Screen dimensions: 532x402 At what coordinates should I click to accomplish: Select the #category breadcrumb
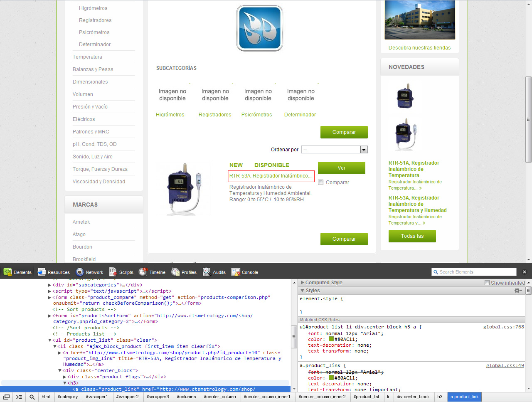click(x=68, y=397)
